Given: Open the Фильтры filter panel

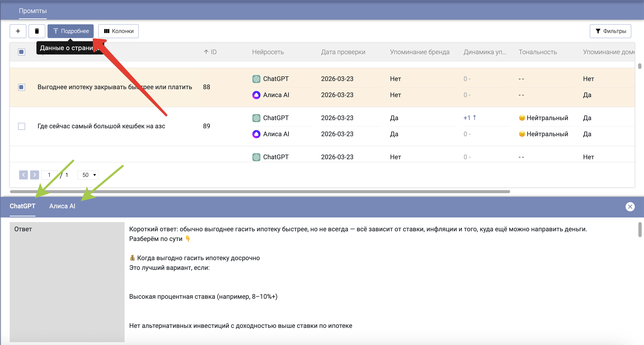Looking at the screenshot, I should coord(610,31).
